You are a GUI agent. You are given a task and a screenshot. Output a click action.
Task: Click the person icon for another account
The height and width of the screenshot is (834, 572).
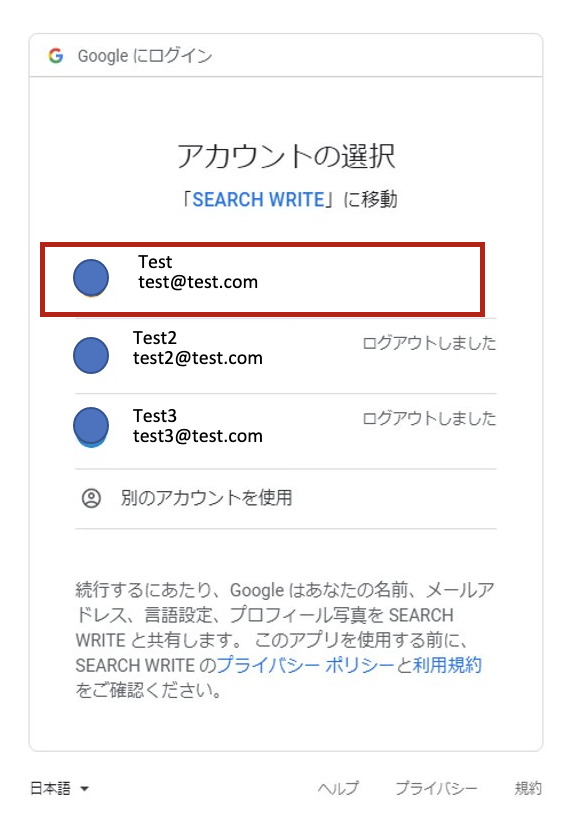coord(91,498)
